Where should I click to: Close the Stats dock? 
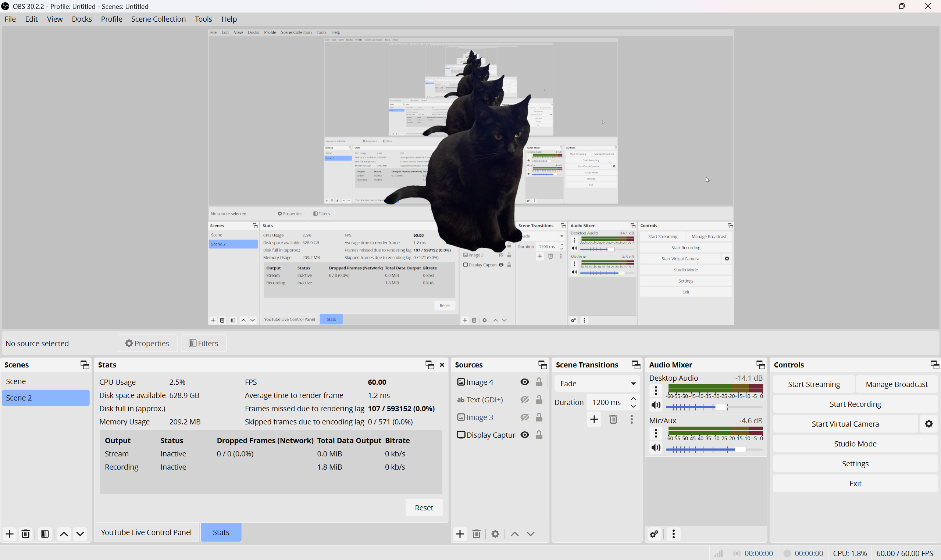(442, 365)
